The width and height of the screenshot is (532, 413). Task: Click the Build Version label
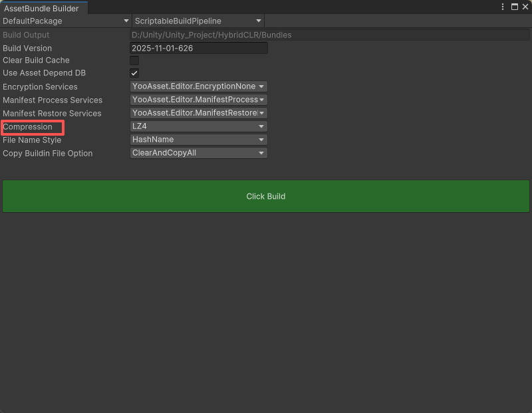coord(27,48)
